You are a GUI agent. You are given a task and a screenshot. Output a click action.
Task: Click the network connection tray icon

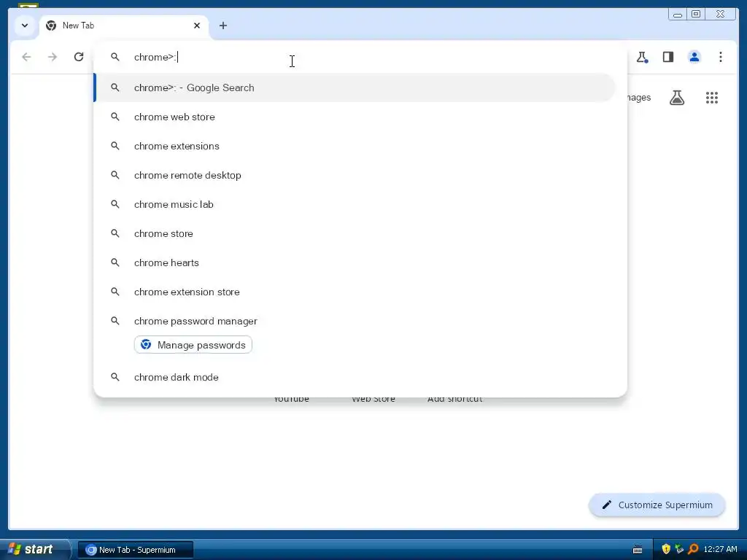679,549
